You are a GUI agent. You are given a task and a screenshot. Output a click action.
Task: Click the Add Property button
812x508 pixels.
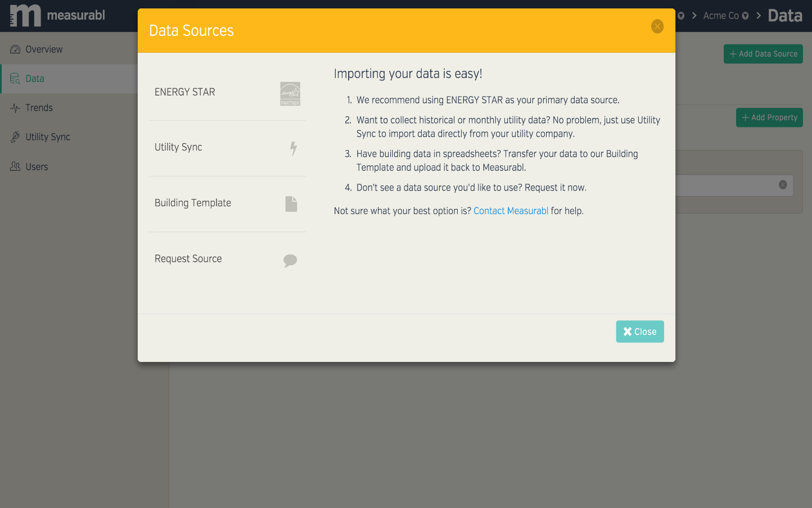[x=769, y=117]
